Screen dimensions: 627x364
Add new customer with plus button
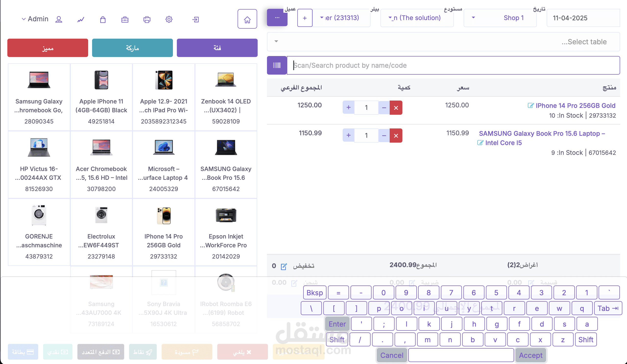pyautogui.click(x=305, y=18)
